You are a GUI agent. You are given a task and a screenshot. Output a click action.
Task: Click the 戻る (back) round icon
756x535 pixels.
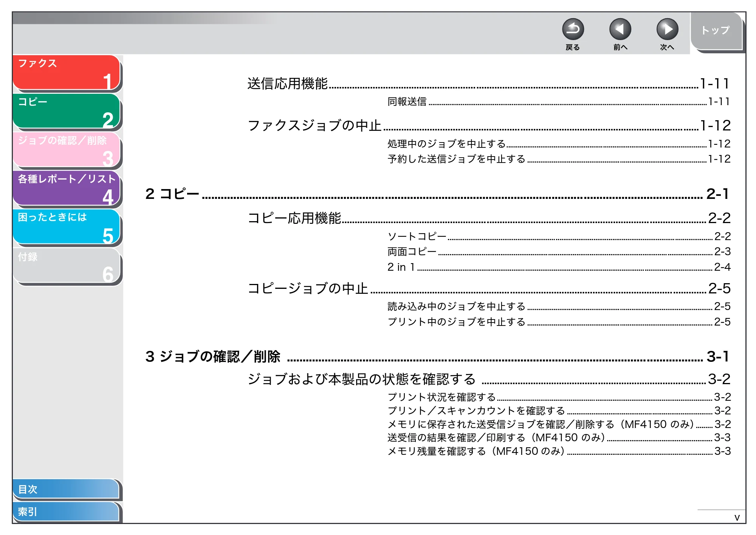[573, 29]
